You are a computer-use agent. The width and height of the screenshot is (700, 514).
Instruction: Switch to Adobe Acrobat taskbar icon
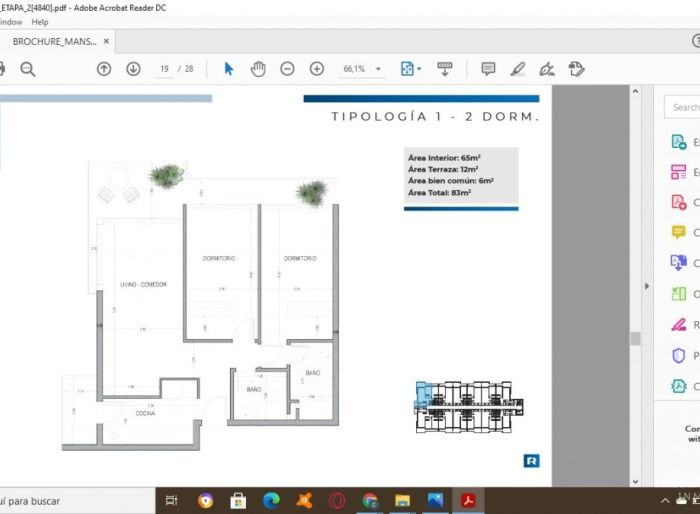coord(468,501)
